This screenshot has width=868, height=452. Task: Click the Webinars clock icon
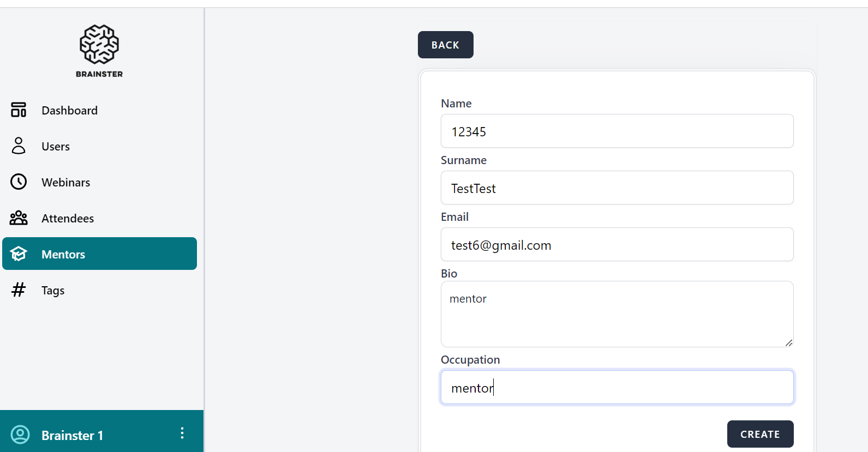pyautogui.click(x=19, y=182)
